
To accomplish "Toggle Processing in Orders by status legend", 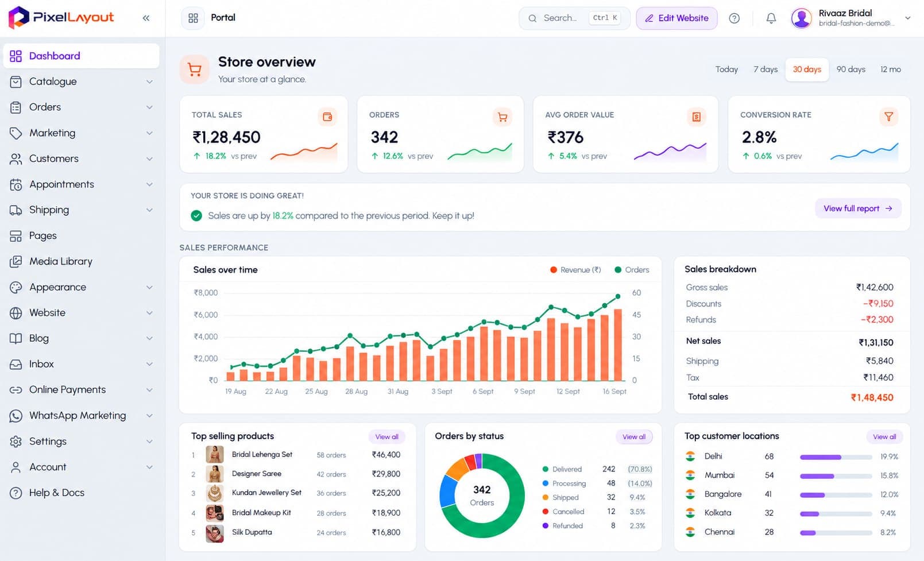I will pyautogui.click(x=564, y=483).
